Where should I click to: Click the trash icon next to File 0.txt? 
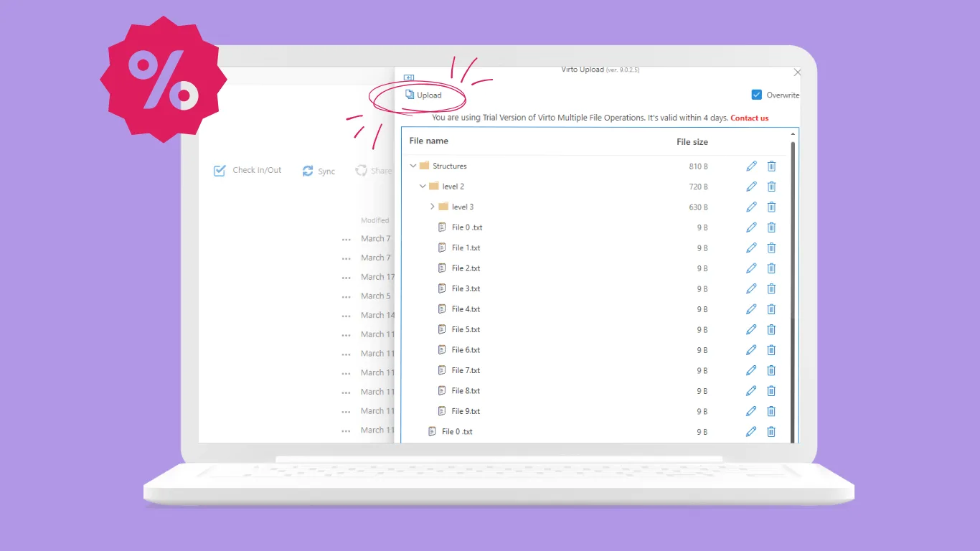771,227
